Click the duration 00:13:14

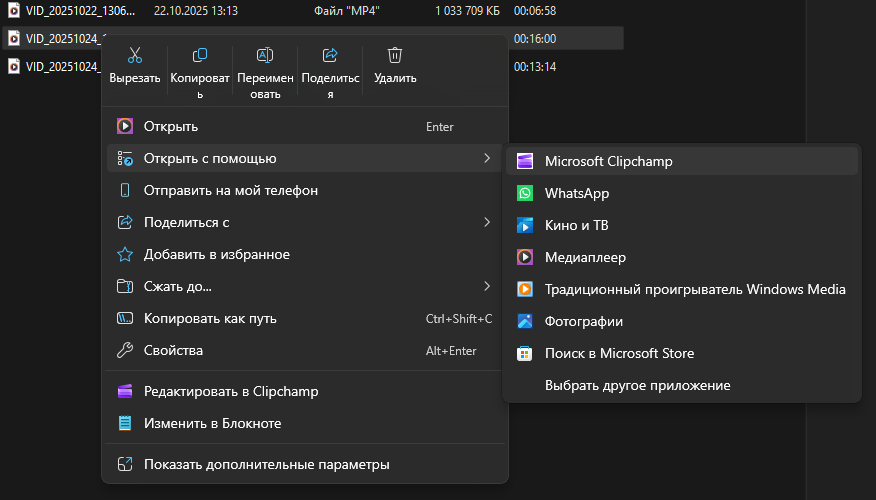[x=535, y=66]
